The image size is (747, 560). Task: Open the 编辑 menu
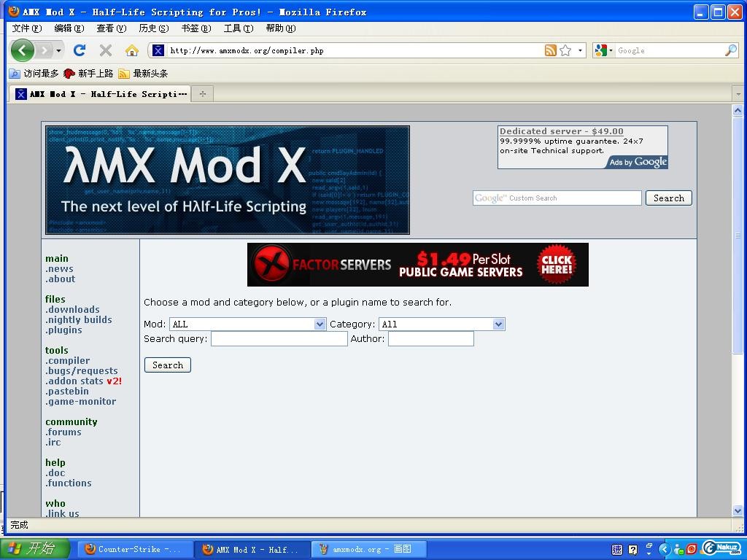(69, 28)
